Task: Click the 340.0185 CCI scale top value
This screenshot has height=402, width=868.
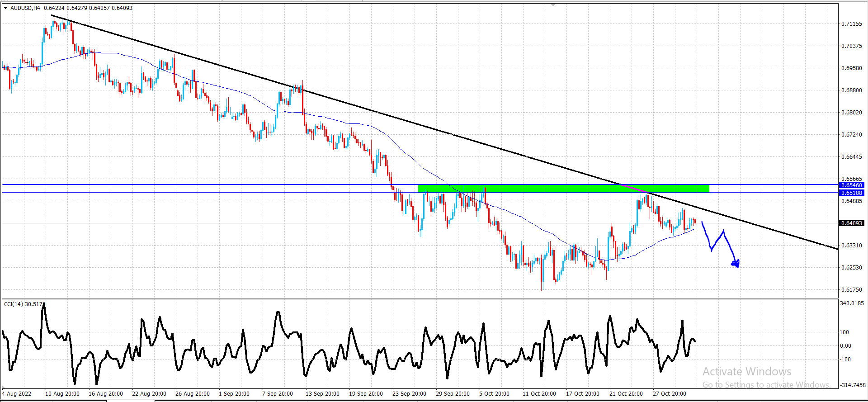Action: pyautogui.click(x=852, y=303)
